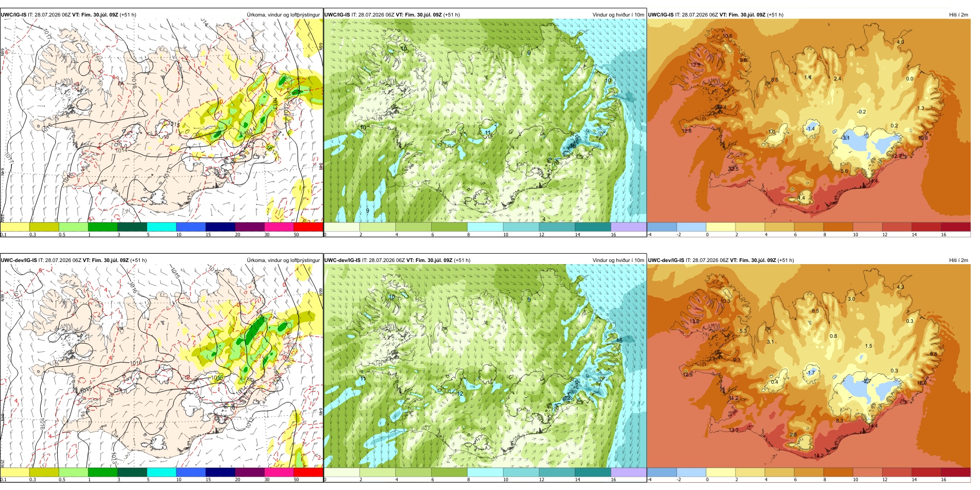Click the blue 10 swatch in the UWC-dev precipitation legend

pos(191,472)
